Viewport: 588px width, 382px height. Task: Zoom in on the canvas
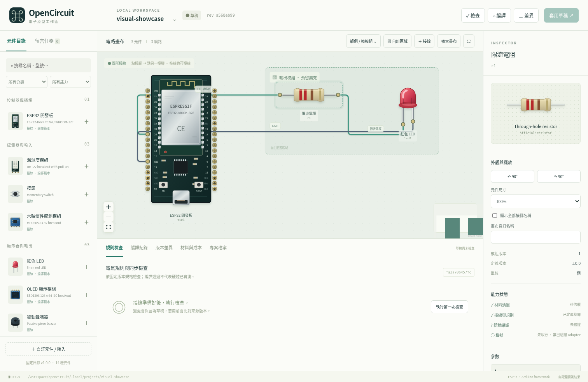click(x=108, y=207)
